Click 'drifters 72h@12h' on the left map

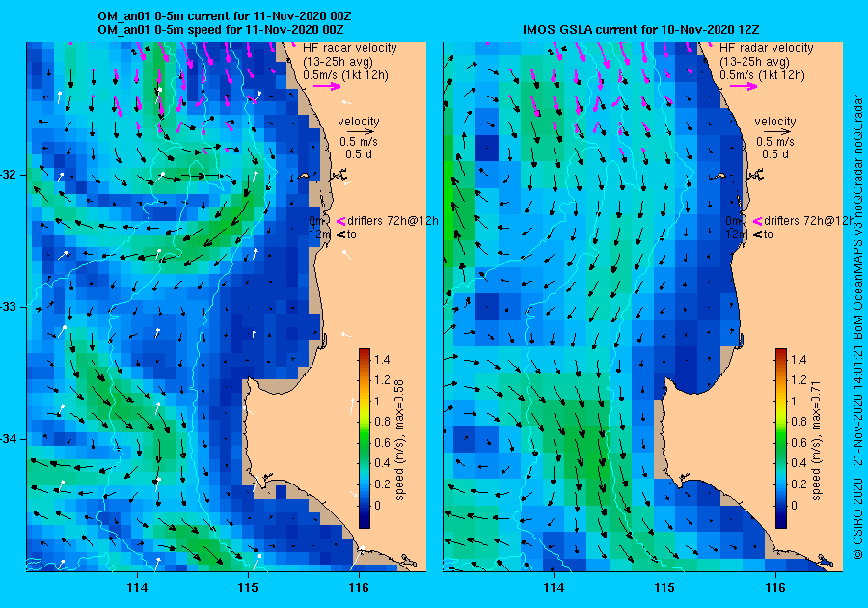pyautogui.click(x=393, y=221)
